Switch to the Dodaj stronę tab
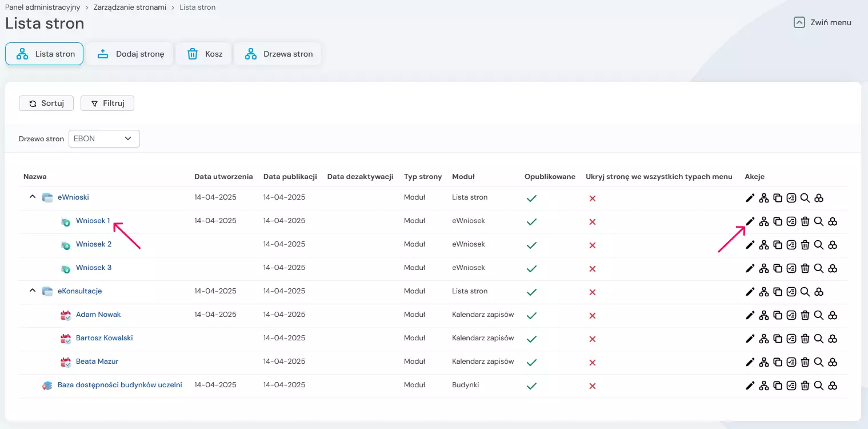The height and width of the screenshot is (429, 868). pyautogui.click(x=130, y=54)
